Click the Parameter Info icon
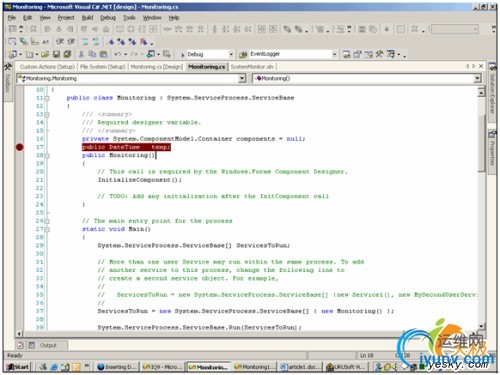500x375 pixels. click(x=23, y=42)
